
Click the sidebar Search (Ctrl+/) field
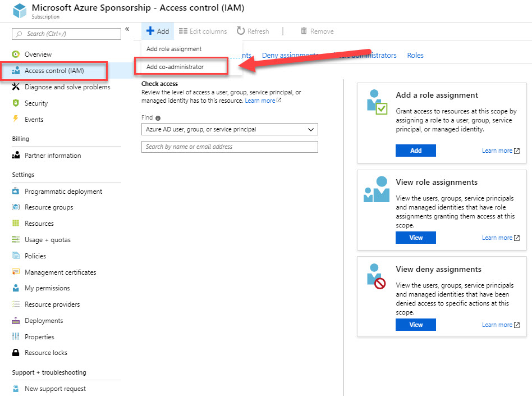[66, 34]
